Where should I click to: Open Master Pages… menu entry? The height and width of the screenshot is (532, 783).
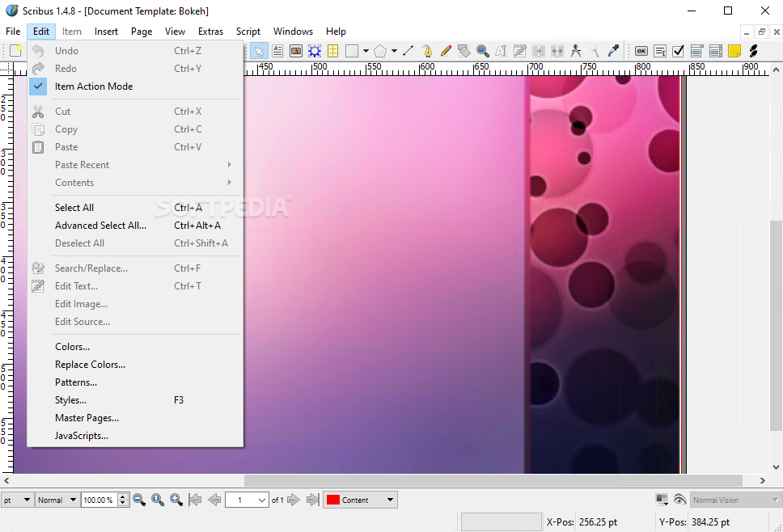tap(135, 418)
